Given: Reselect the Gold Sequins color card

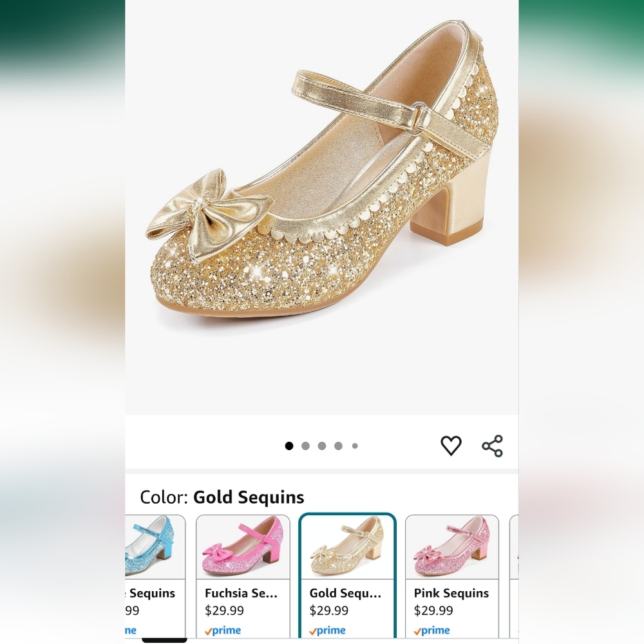Looking at the screenshot, I should (x=348, y=573).
